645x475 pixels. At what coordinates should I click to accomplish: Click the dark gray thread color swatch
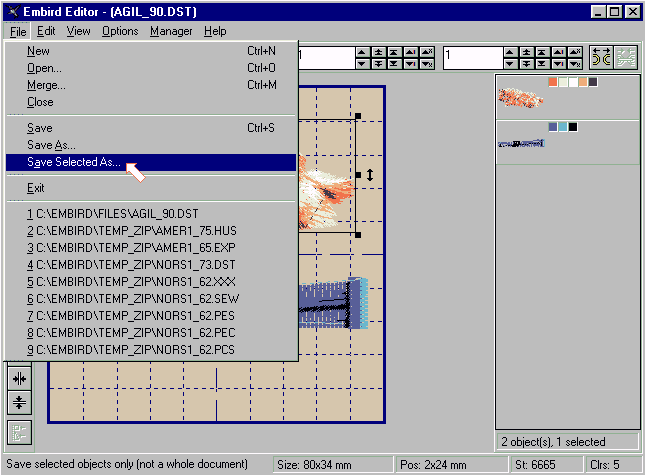point(593,82)
